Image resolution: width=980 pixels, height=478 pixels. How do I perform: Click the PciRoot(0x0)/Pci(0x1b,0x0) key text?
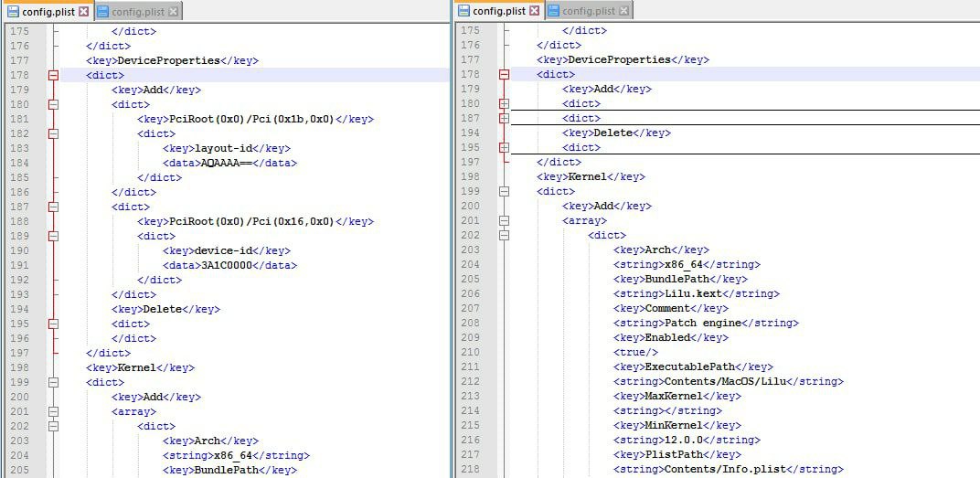pyautogui.click(x=252, y=119)
